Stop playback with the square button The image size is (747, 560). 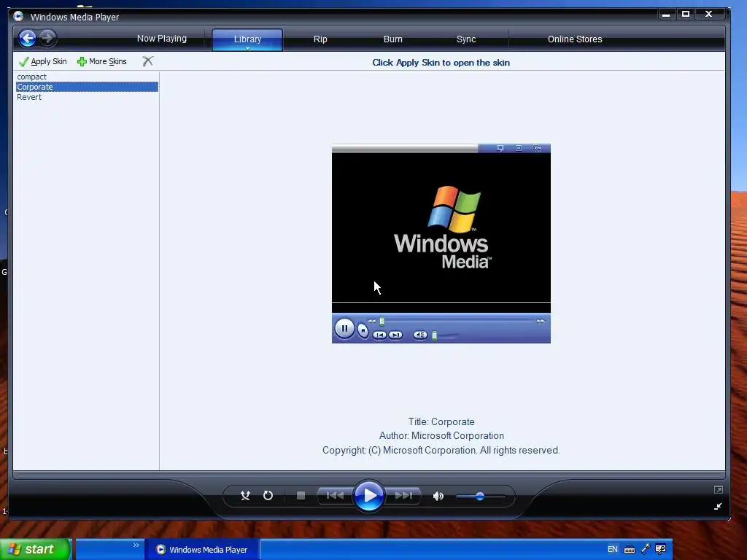[301, 496]
